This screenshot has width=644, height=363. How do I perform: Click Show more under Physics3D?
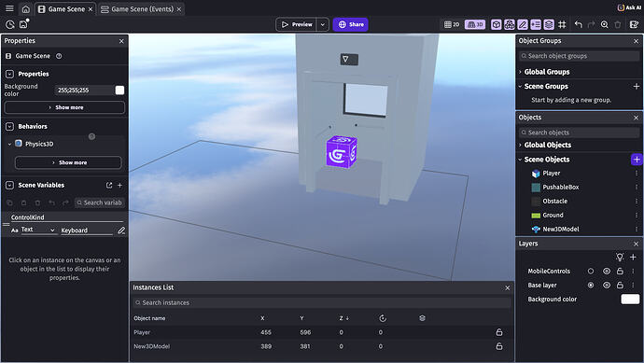click(x=68, y=162)
